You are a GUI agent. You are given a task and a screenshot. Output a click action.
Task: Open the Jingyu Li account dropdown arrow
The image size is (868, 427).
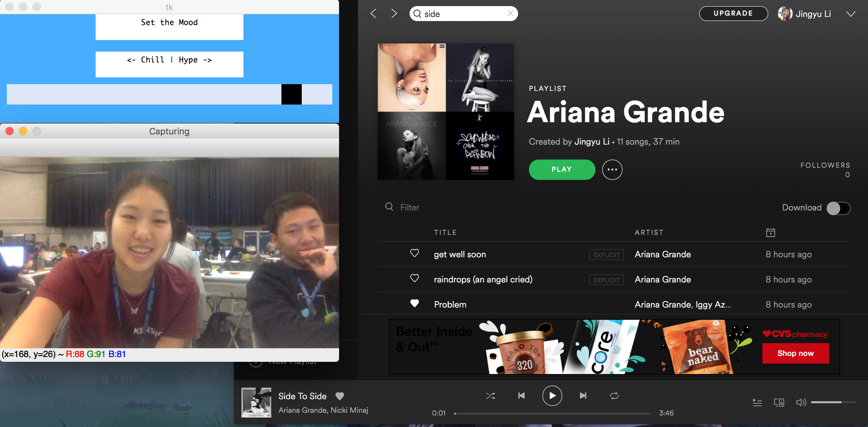coord(850,14)
